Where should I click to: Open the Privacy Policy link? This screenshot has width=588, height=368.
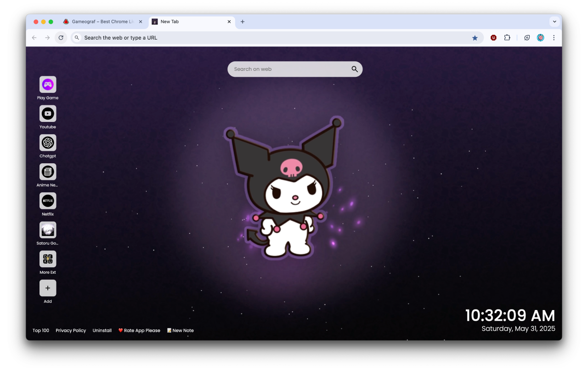coord(71,330)
